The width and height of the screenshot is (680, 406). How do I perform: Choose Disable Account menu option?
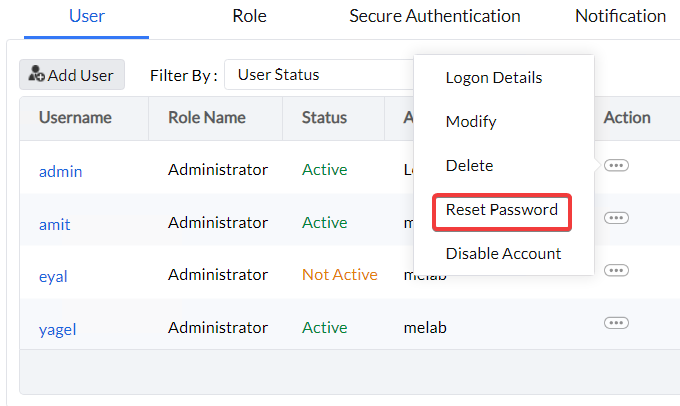point(503,254)
